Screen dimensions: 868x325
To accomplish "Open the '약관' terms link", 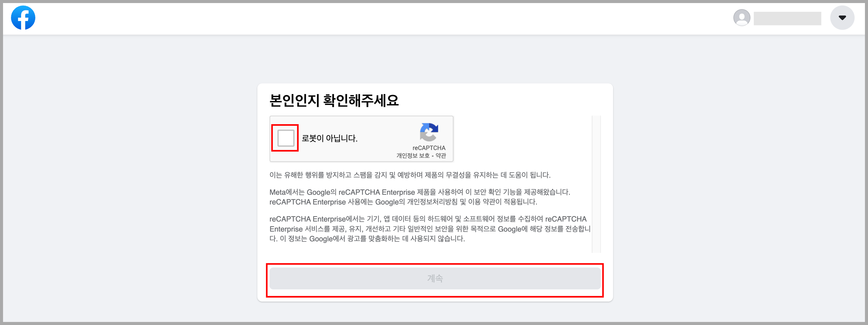I will coord(440,156).
